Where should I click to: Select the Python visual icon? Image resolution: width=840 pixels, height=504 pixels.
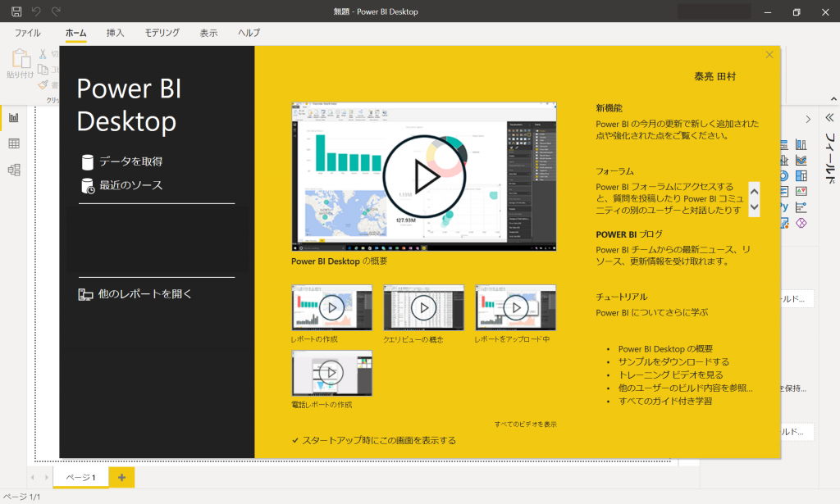point(783,207)
